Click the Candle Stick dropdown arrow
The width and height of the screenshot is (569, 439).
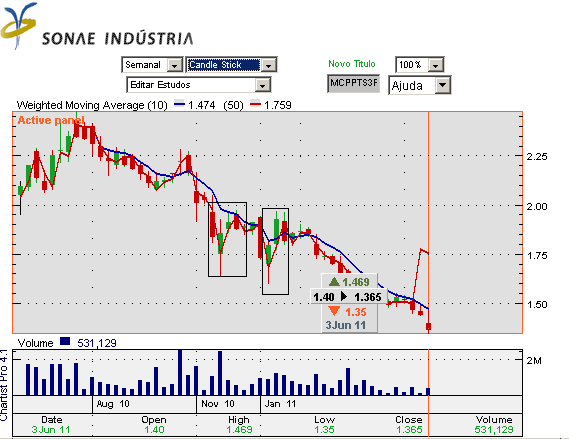click(269, 65)
